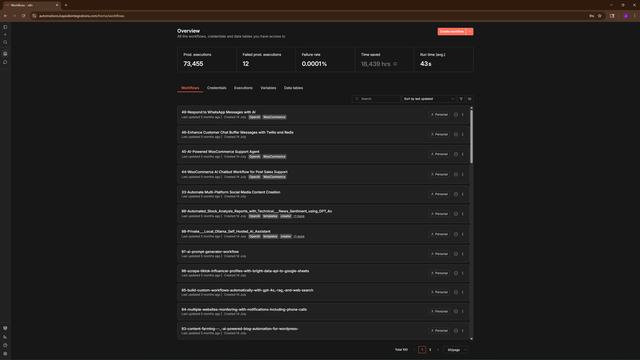
Task: Open the three-dot menu for 44-WooCommerce AI Chatbot
Action: tap(462, 174)
